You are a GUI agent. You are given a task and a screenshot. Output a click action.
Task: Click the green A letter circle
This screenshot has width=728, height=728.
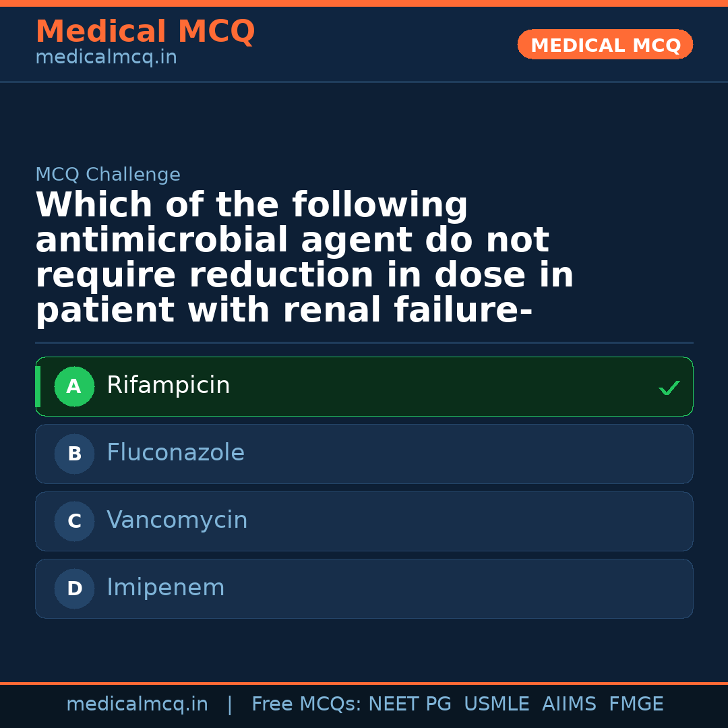[x=74, y=387]
